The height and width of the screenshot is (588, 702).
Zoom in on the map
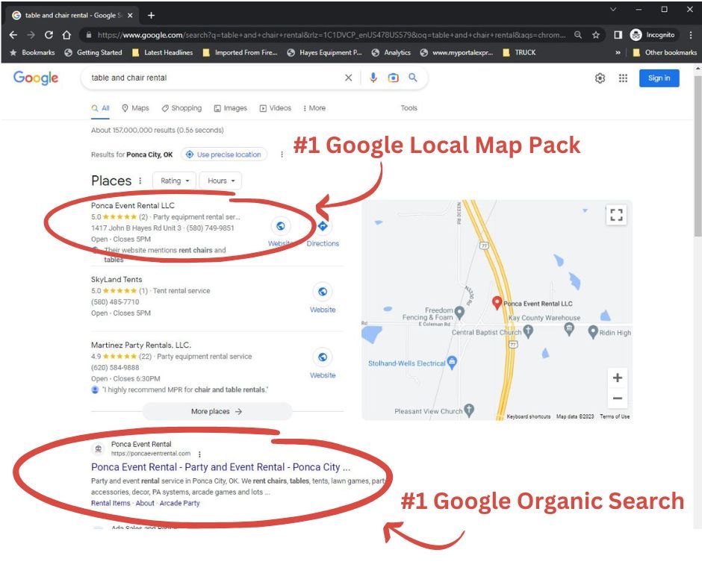pyautogui.click(x=618, y=378)
